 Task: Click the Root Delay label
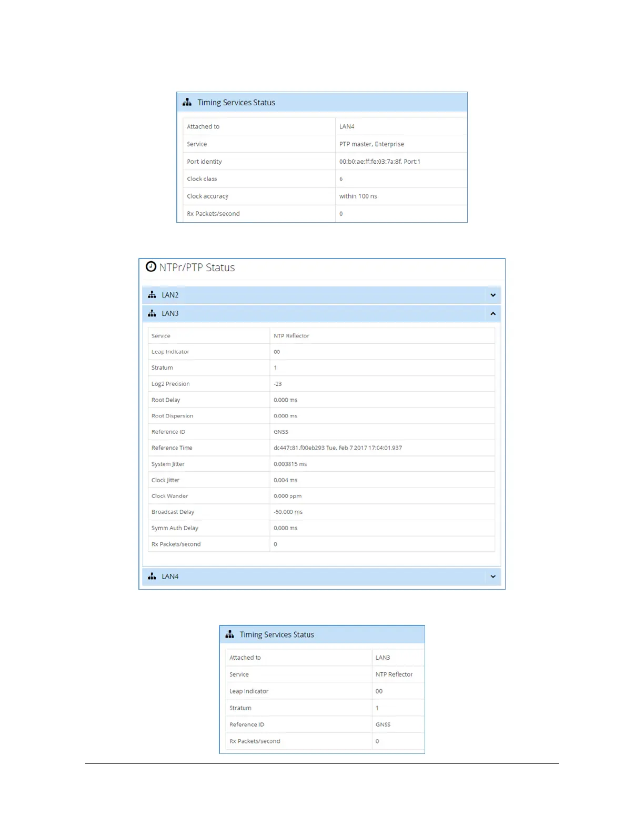pos(166,400)
